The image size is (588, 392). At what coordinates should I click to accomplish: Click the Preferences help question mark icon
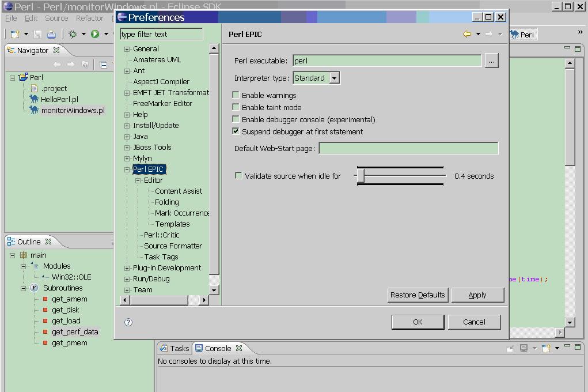click(x=128, y=322)
